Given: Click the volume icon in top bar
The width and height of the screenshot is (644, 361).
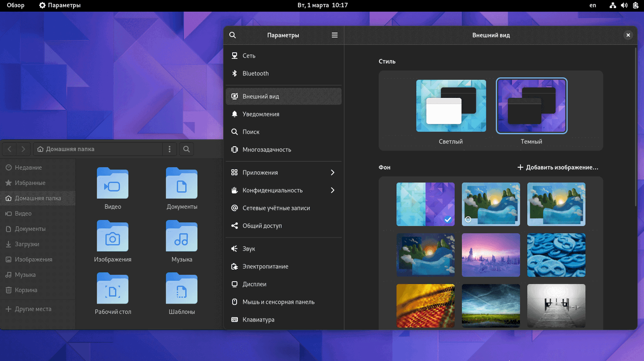Looking at the screenshot, I should 624,5.
